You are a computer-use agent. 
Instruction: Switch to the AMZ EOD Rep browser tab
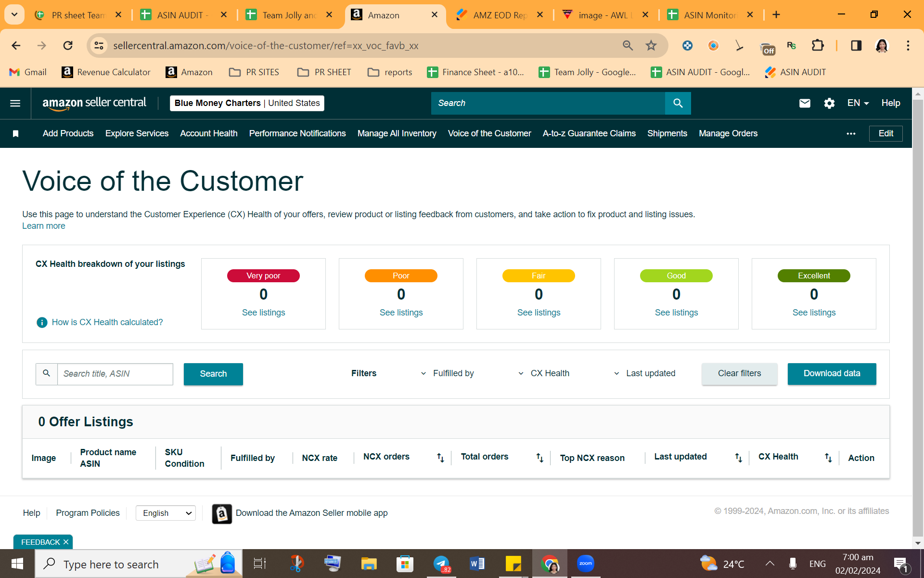(500, 15)
